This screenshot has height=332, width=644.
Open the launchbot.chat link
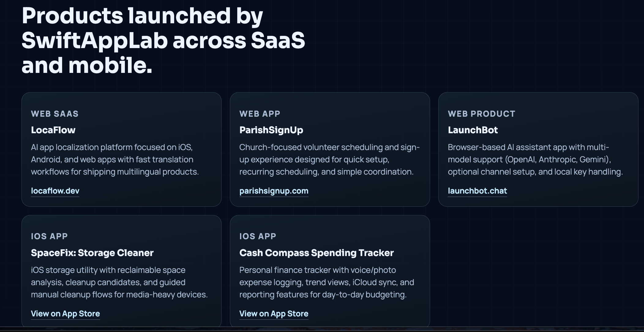click(477, 191)
